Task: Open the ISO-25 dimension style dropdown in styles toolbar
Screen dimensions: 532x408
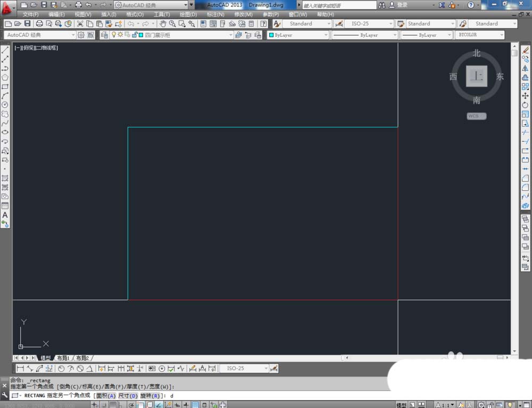Action: [390, 24]
